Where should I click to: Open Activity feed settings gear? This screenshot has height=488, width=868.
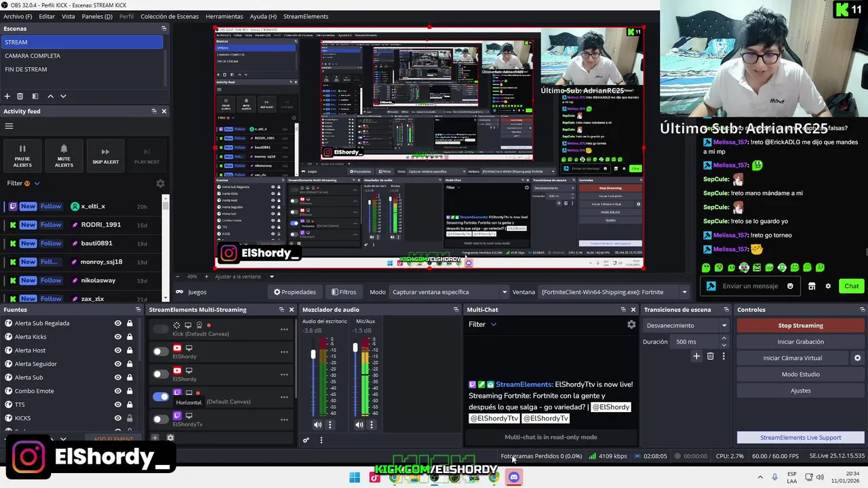[160, 184]
